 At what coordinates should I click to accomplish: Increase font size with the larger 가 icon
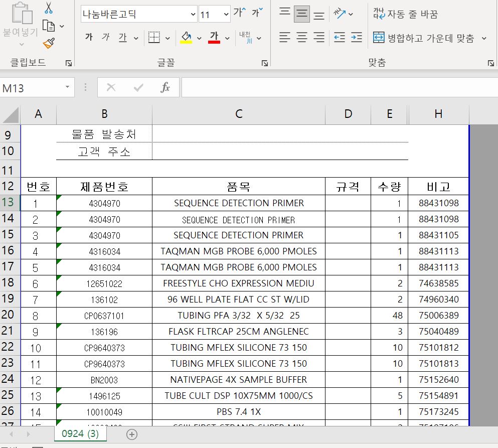point(240,13)
